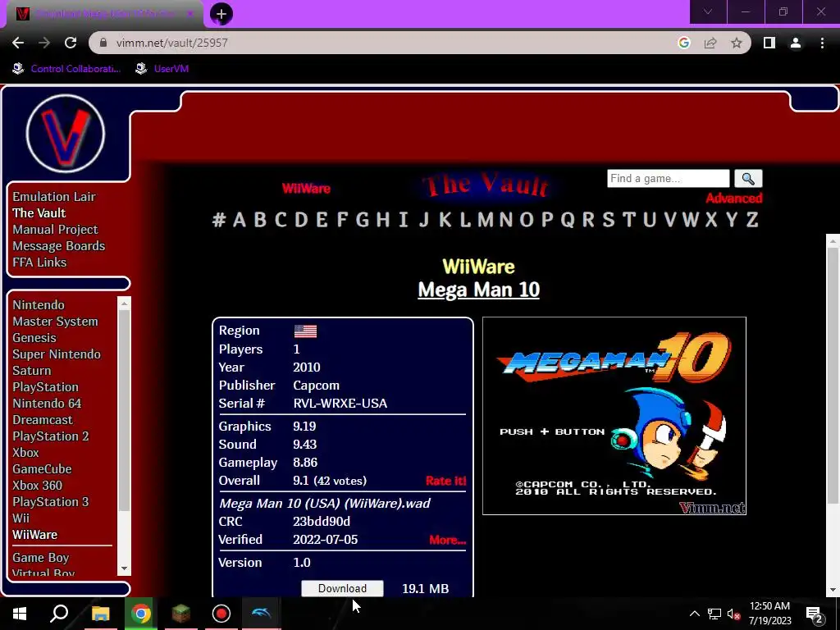Open the Minecraft block taskbar icon

click(x=181, y=614)
